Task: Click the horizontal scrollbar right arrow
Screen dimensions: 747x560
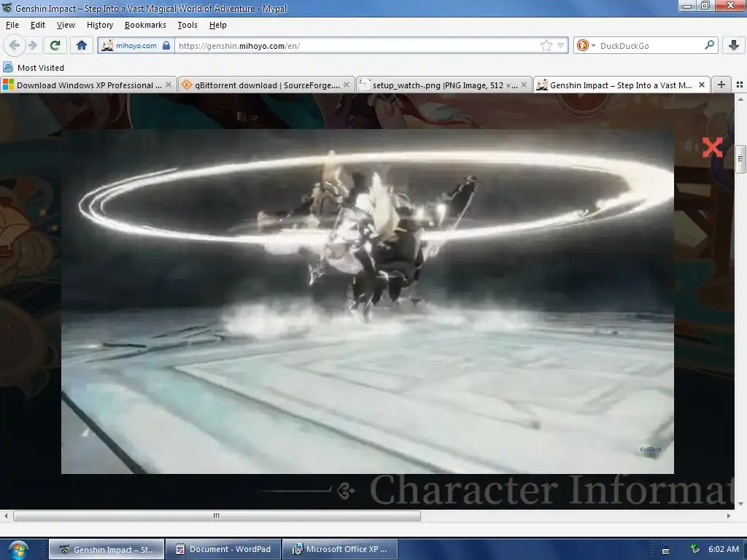Action: pyautogui.click(x=729, y=516)
